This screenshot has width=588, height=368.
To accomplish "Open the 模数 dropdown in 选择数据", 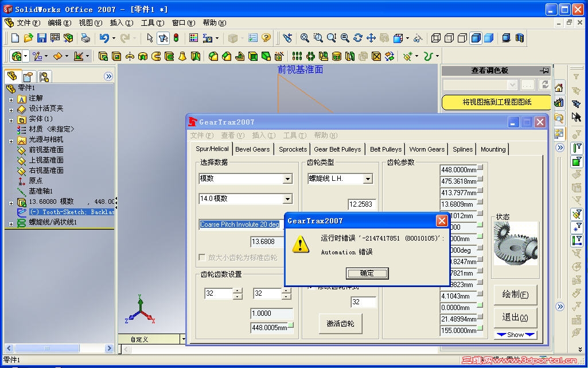I will (287, 179).
